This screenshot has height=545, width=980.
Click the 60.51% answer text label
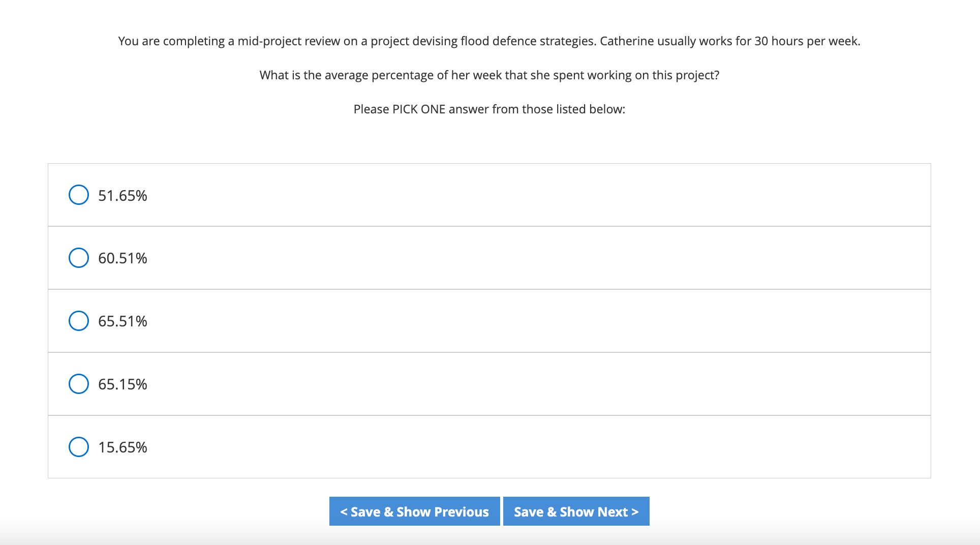click(x=122, y=258)
